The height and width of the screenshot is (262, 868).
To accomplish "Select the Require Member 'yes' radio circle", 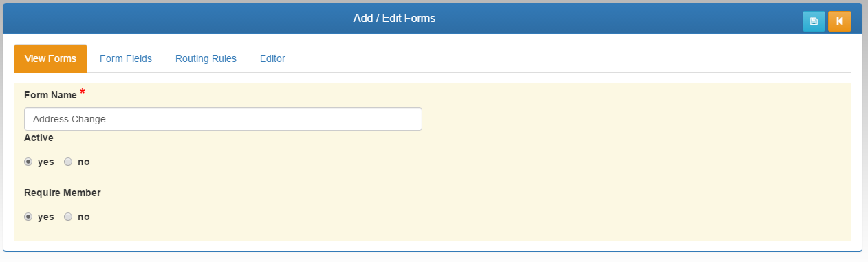I will pyautogui.click(x=28, y=217).
